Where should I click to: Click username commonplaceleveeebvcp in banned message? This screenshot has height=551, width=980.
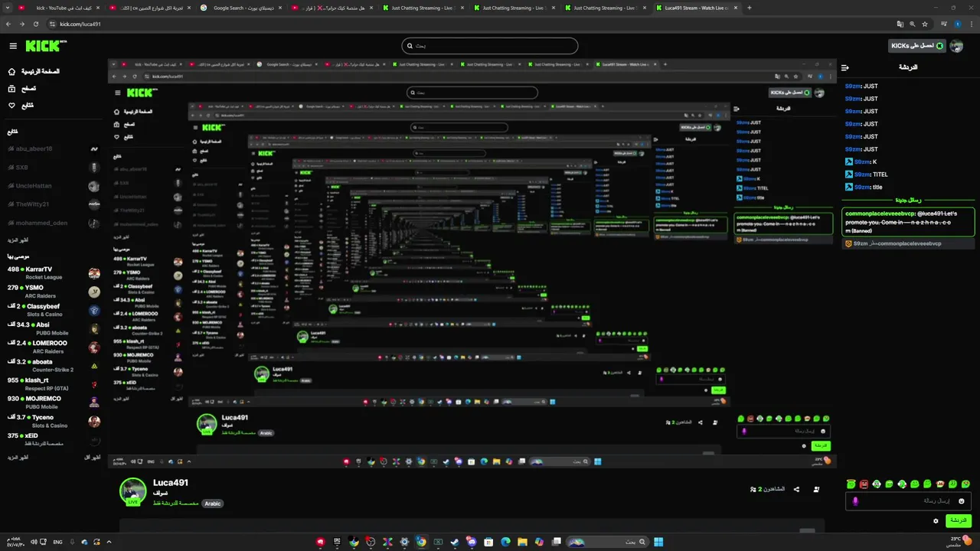pyautogui.click(x=879, y=214)
